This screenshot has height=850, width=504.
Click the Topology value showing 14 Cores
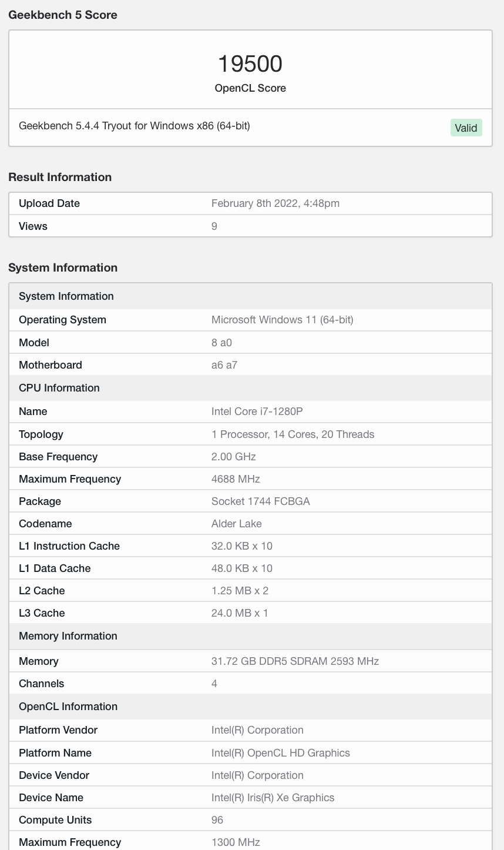[293, 434]
